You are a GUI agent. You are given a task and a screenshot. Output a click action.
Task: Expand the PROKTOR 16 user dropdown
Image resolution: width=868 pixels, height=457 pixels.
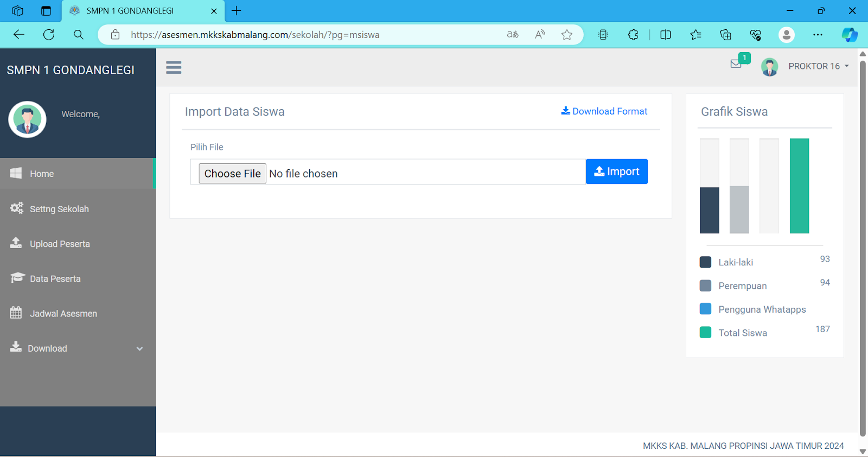pos(818,66)
